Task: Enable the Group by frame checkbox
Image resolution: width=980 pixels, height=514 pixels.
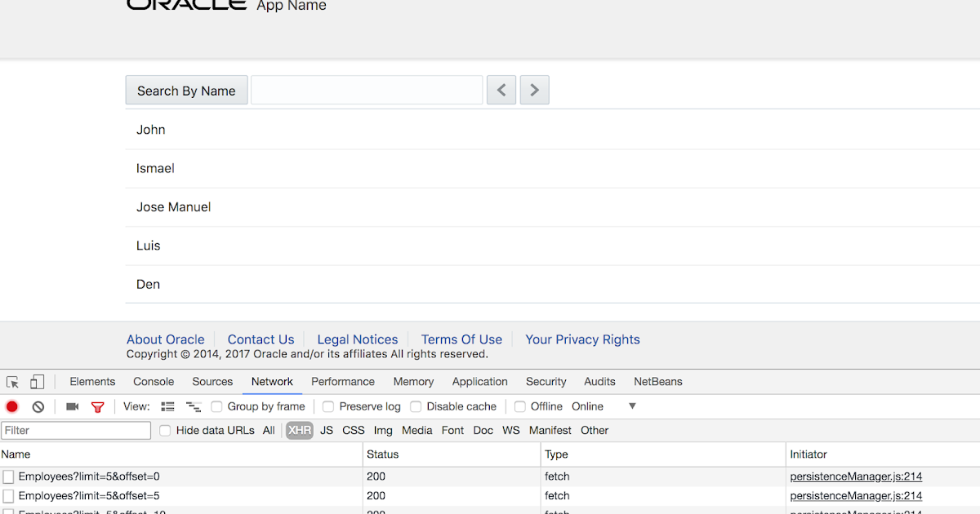Action: pyautogui.click(x=216, y=405)
